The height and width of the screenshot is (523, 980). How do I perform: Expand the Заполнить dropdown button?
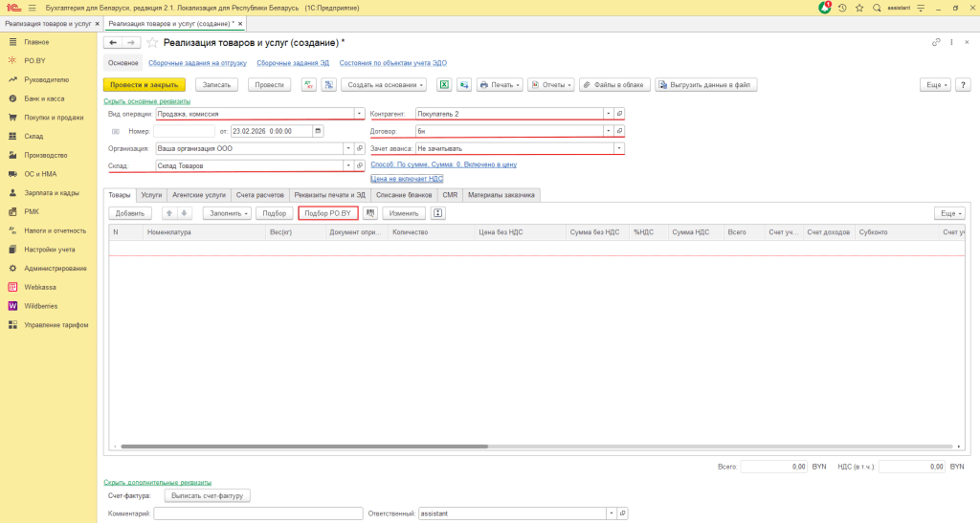(x=227, y=213)
